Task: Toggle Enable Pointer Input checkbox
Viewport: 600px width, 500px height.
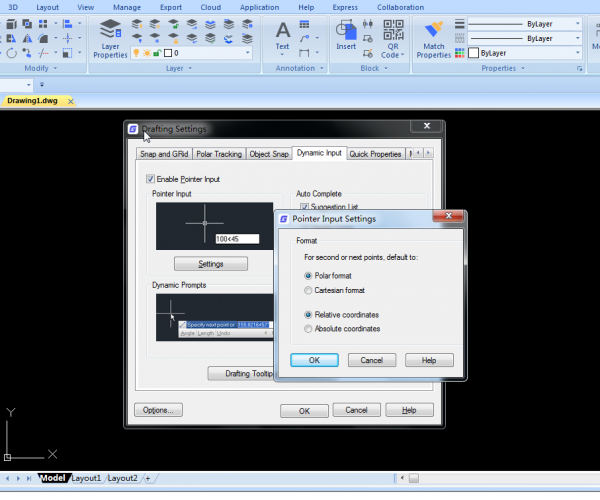Action: tap(150, 179)
